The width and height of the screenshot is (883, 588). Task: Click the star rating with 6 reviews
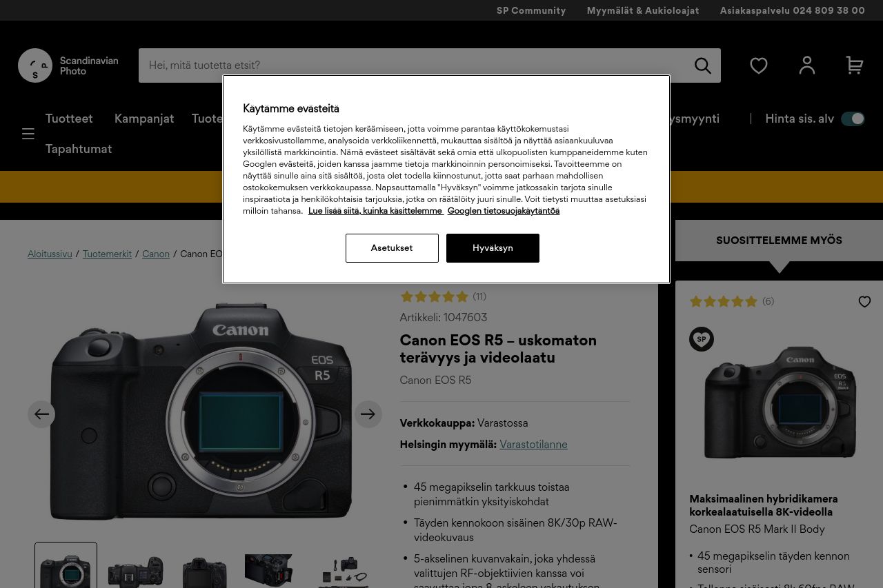click(732, 301)
